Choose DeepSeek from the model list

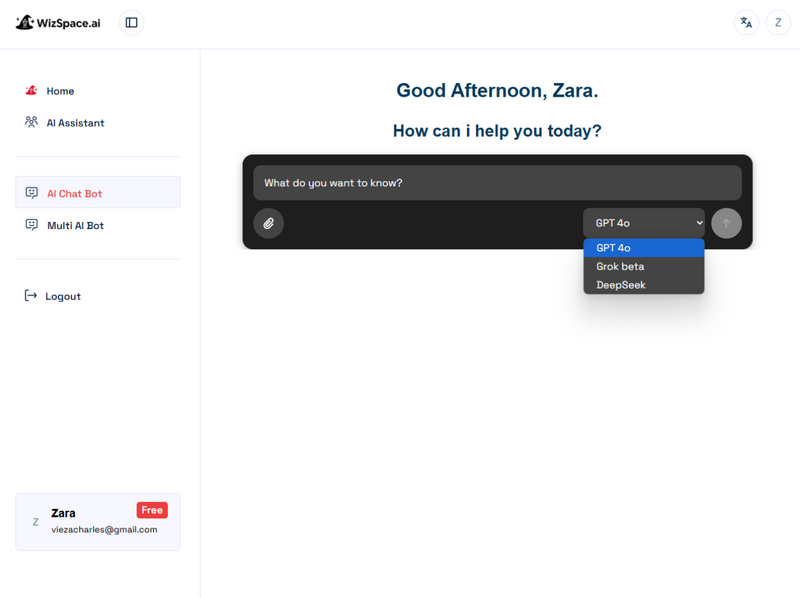tap(621, 285)
